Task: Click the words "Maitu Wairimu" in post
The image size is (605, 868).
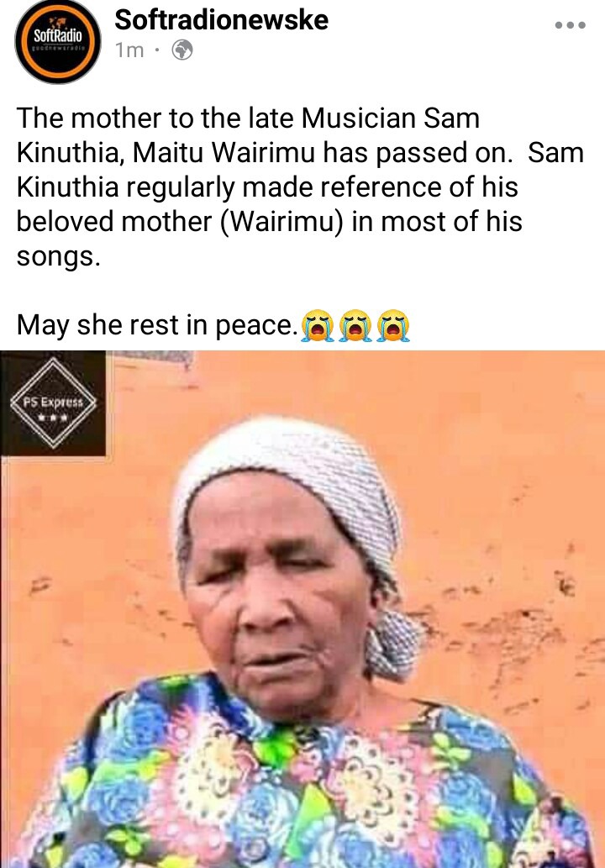Action: [x=224, y=153]
